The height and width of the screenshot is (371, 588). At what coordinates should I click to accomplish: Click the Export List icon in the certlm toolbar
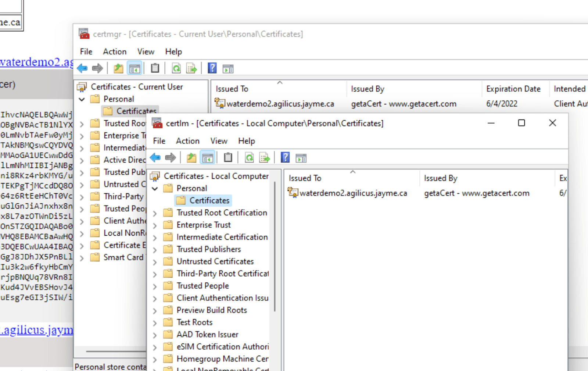pyautogui.click(x=265, y=158)
